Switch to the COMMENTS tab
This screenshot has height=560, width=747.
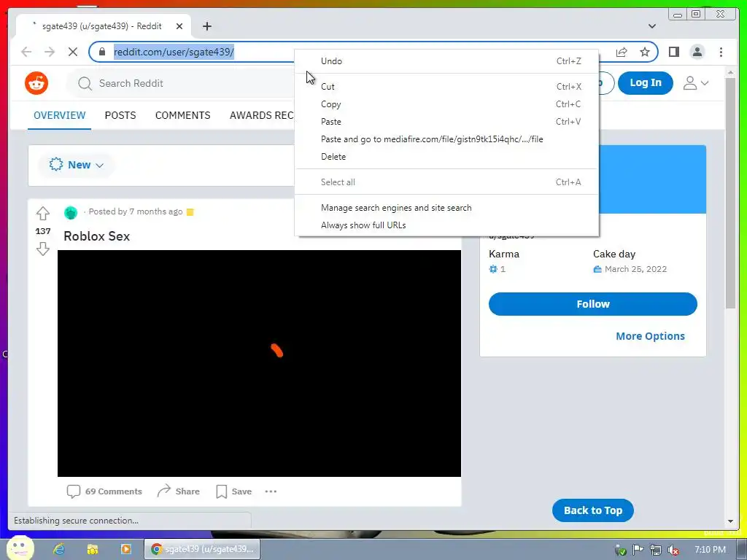[x=183, y=115]
